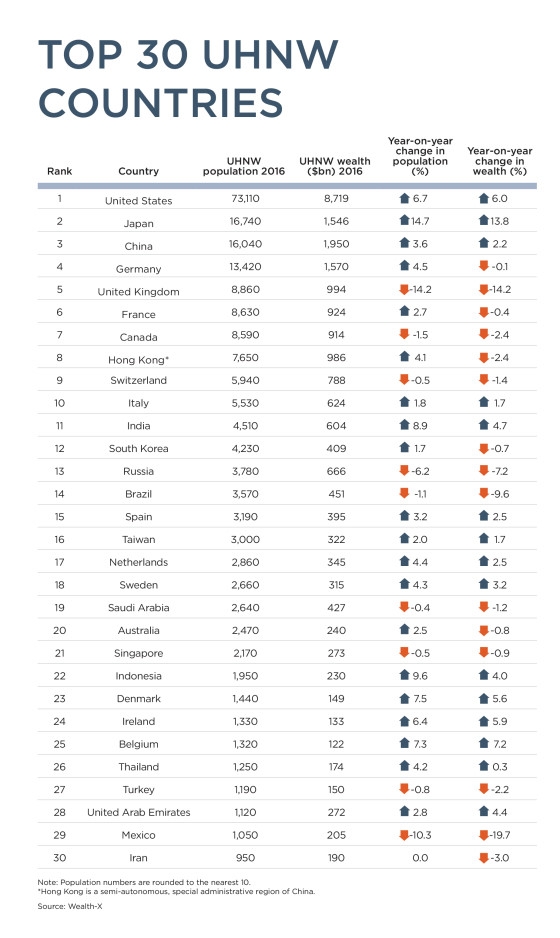Viewport: 560px width, 938px height.
Task: Click the orange down arrow for Germany wealth -0.1
Action: point(484,266)
